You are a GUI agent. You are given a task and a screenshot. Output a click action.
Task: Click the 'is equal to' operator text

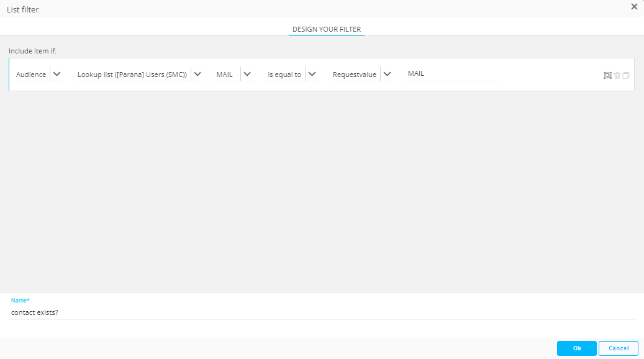tap(284, 75)
